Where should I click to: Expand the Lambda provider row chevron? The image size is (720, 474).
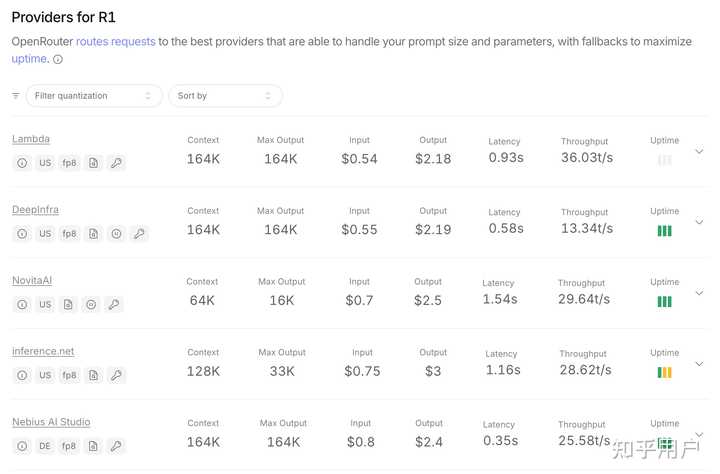699,152
